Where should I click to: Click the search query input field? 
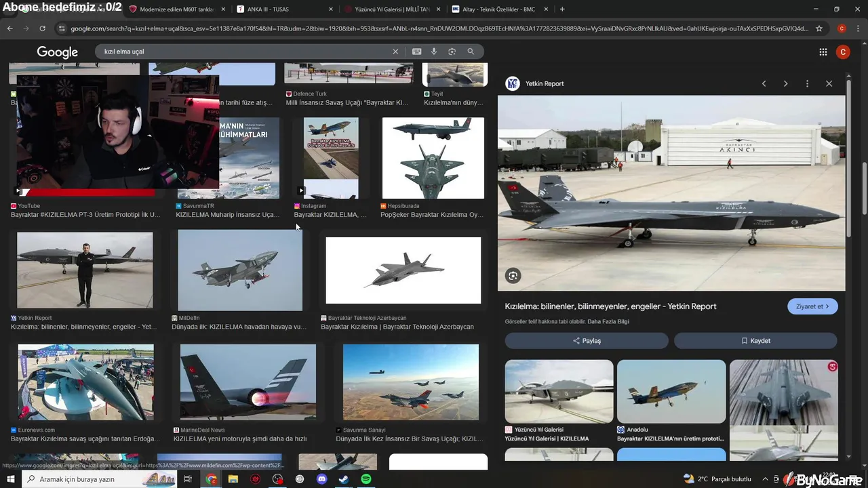point(244,52)
